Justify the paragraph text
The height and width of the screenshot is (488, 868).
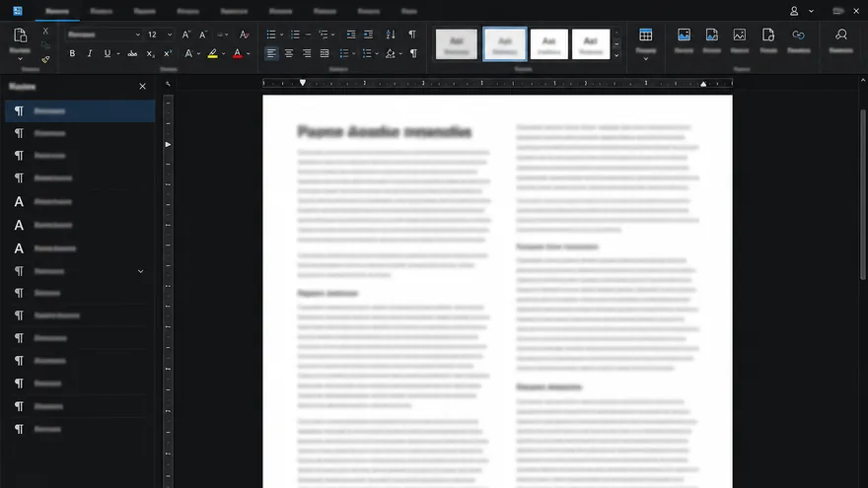pyautogui.click(x=325, y=53)
